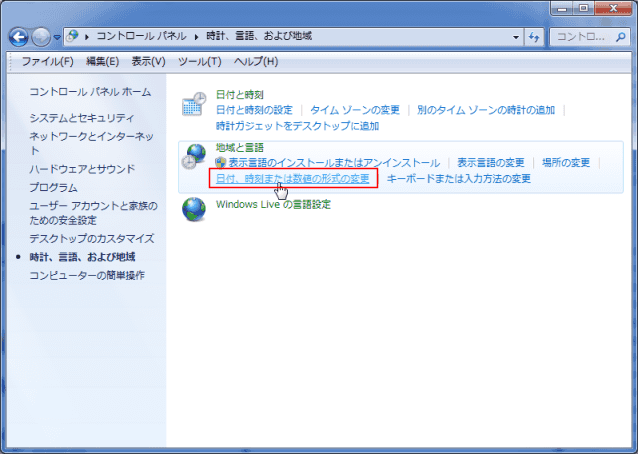Open the recent pages dropdown arrow
This screenshot has width=638, height=454.
tap(57, 37)
